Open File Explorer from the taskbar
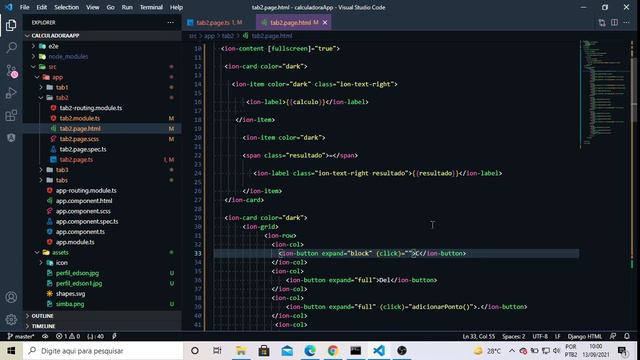Screen dimensions: 640x360 (x=241, y=351)
